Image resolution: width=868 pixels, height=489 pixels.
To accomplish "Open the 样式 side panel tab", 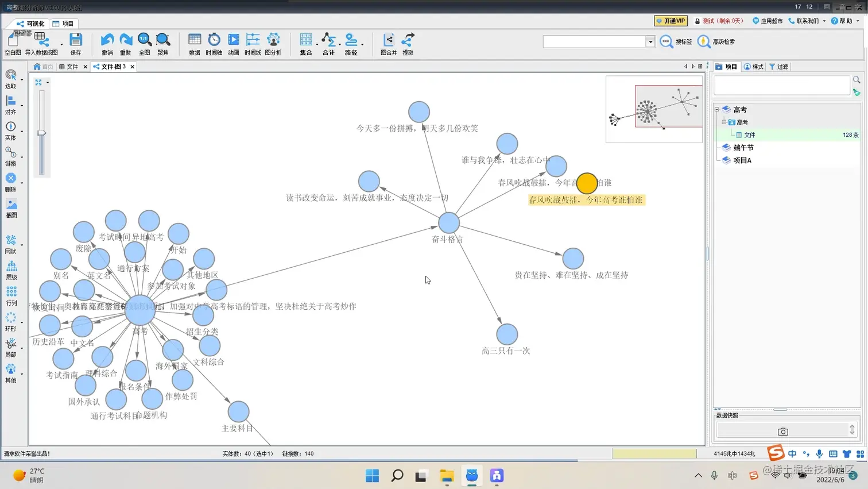I will tap(754, 67).
